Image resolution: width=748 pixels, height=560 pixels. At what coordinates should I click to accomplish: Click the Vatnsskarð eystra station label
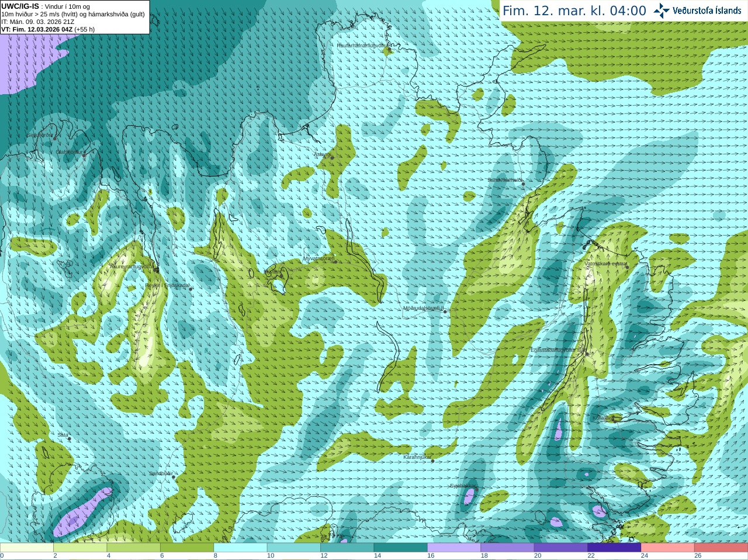pos(606,264)
